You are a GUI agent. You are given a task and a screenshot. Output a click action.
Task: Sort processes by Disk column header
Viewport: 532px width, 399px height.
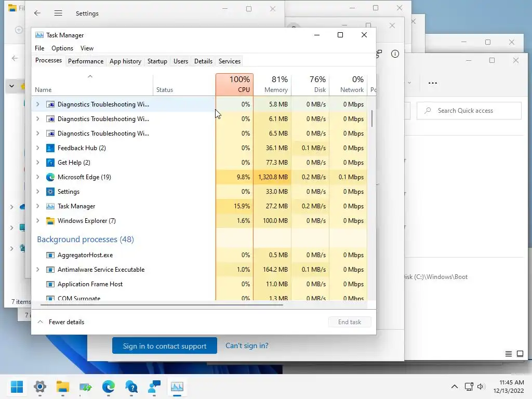311,85
